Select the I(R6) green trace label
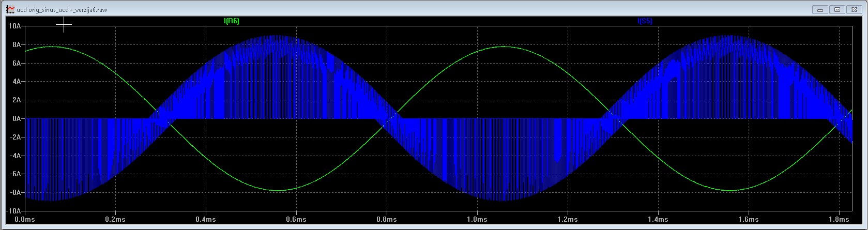Screen dimensions: 868x230 231,21
